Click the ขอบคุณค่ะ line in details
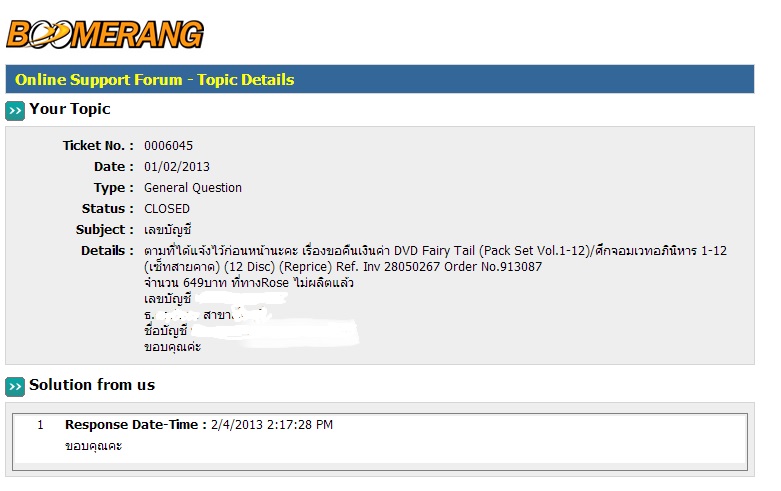This screenshot has width=781, height=491. coord(172,347)
